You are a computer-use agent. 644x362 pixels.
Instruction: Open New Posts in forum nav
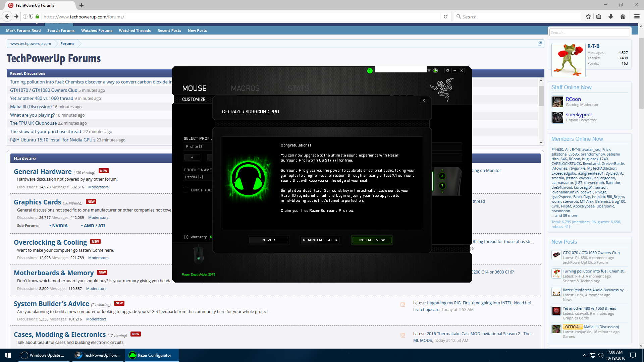pyautogui.click(x=197, y=31)
